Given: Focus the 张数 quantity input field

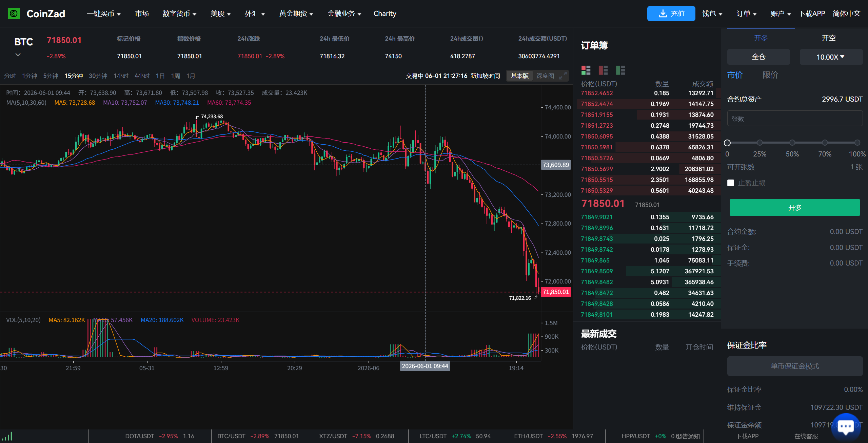Looking at the screenshot, I should [x=795, y=119].
